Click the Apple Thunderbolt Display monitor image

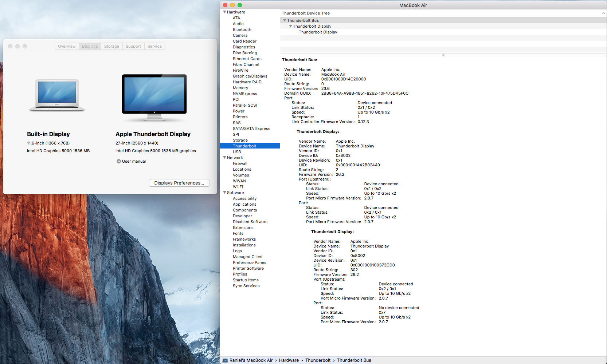point(154,98)
